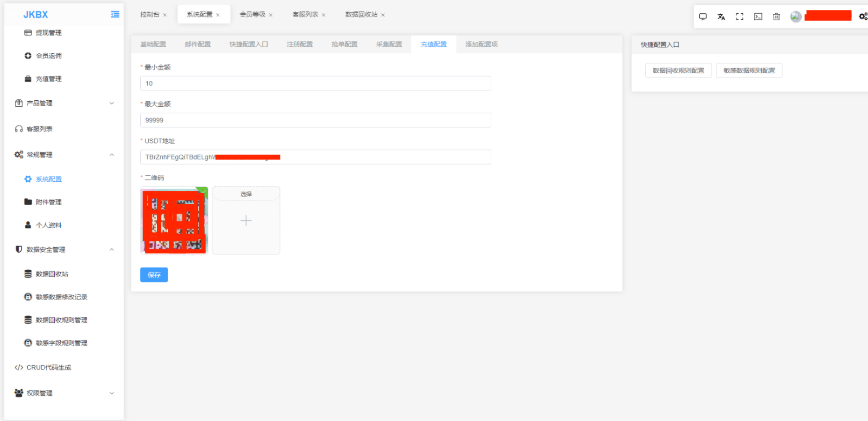Collapse the 常规管理 section
Viewport: 868px width, 421px height.
(x=64, y=155)
